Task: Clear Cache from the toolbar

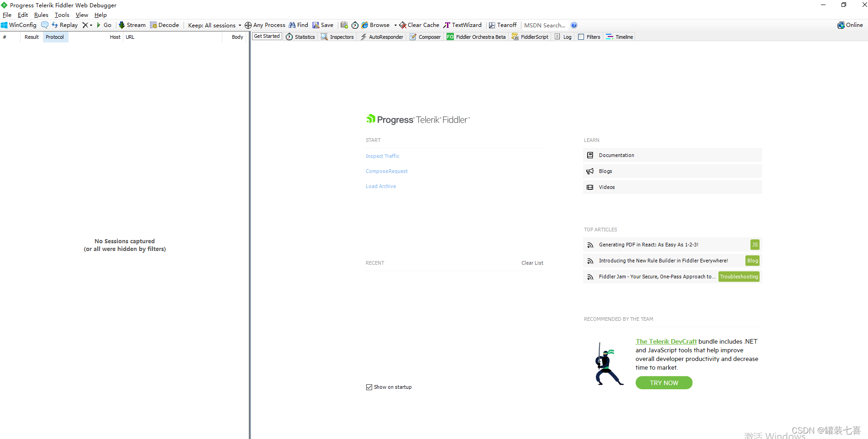Action: [x=419, y=25]
